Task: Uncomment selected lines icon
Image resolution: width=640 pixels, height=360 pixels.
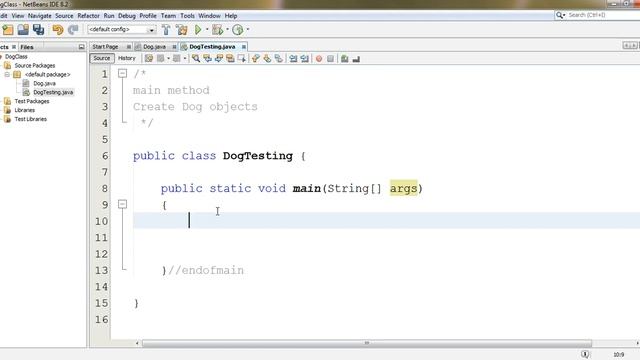Action: (356, 59)
